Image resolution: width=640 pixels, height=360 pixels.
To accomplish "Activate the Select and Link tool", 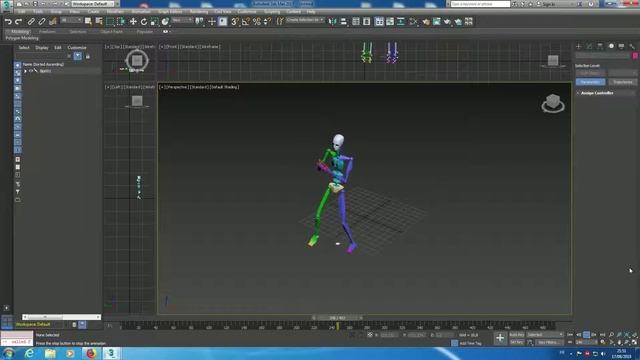I will (x=31, y=22).
